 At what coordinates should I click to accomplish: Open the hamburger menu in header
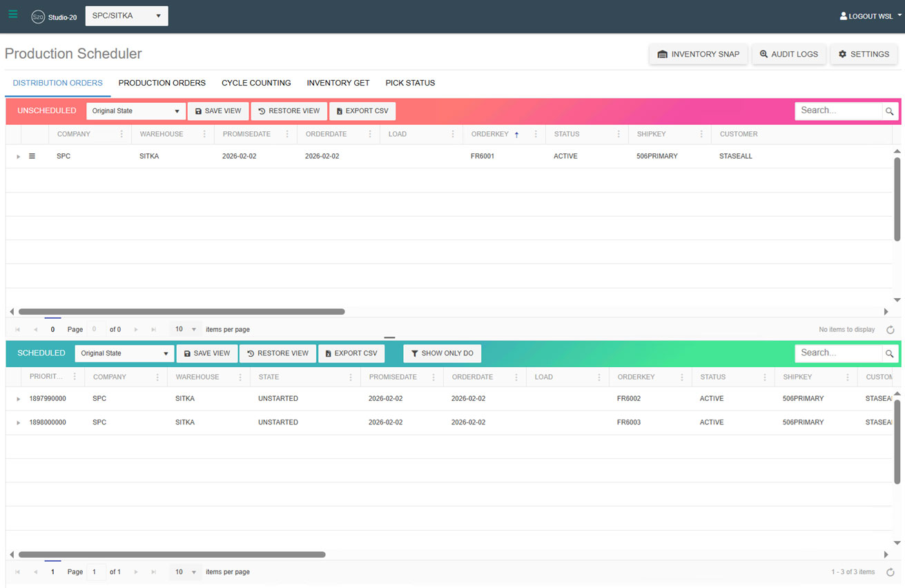tap(13, 14)
